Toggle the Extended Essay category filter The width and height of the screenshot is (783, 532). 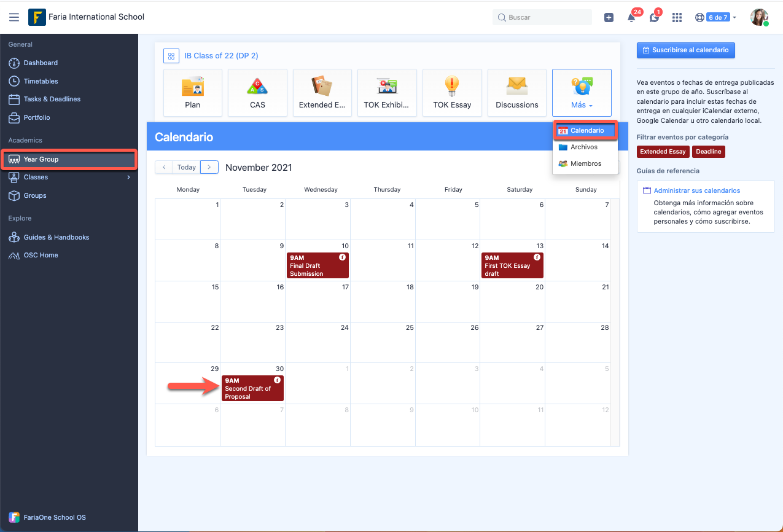663,152
